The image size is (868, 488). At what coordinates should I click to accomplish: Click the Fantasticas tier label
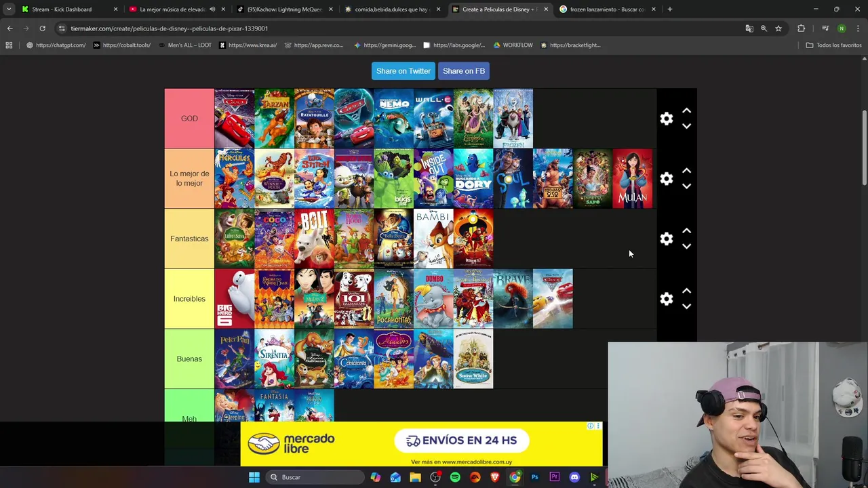(x=189, y=239)
